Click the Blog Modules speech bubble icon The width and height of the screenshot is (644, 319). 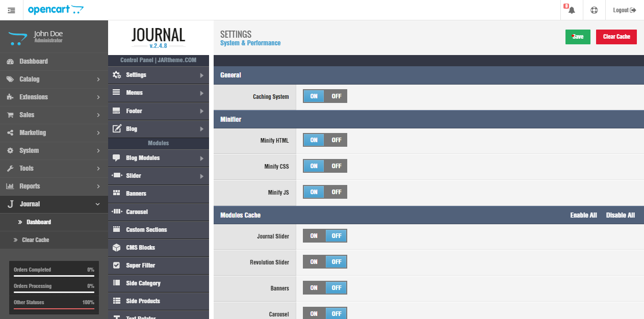[117, 158]
